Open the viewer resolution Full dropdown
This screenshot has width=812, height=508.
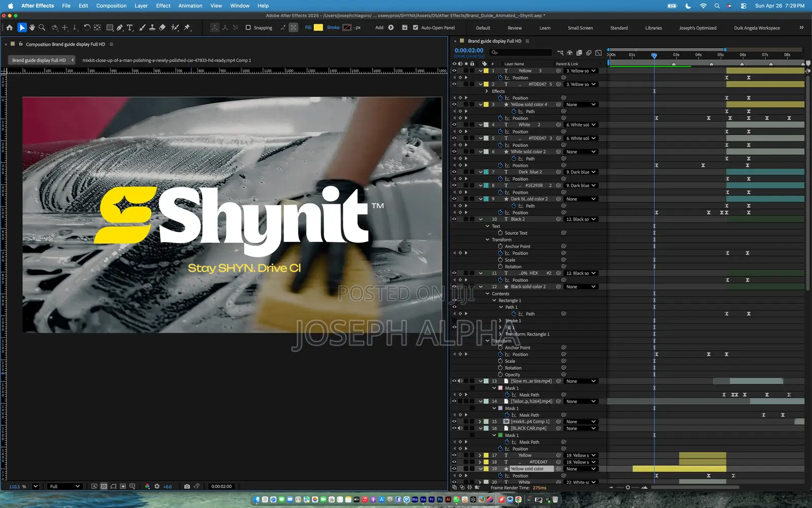(64, 486)
